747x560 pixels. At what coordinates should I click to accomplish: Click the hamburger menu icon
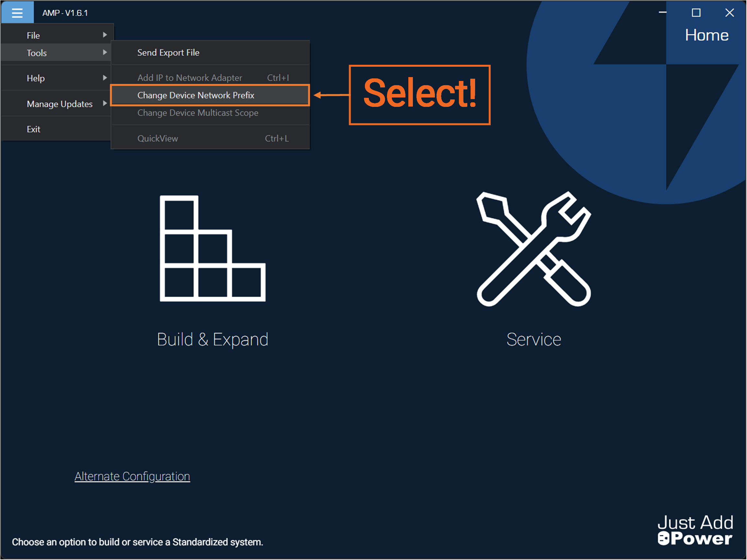pyautogui.click(x=17, y=13)
